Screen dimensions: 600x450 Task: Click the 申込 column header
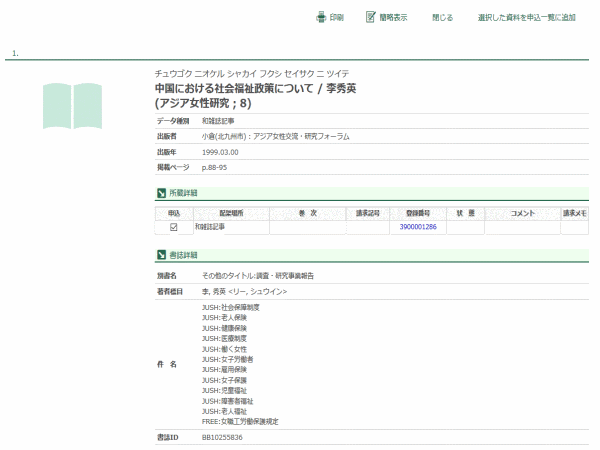[174, 213]
